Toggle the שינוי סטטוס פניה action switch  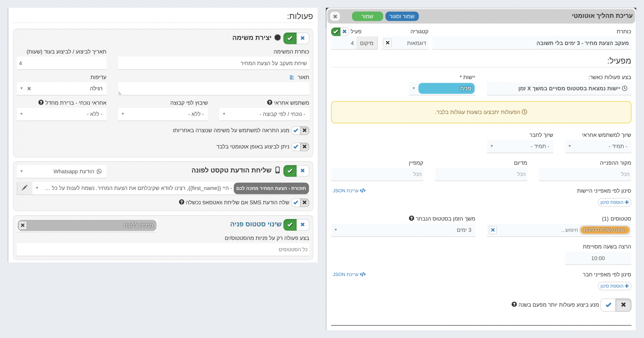296,225
